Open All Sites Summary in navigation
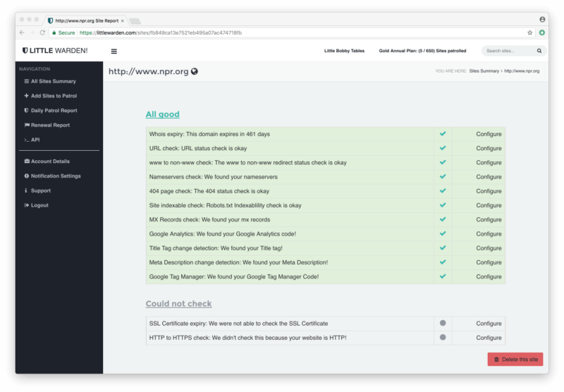Screen dimensions: 564x392 (x=50, y=81)
